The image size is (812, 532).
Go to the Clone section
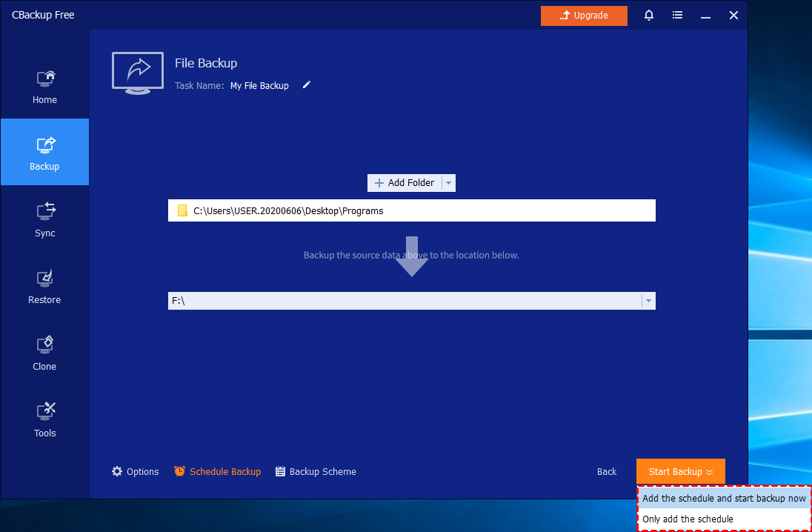click(x=44, y=353)
